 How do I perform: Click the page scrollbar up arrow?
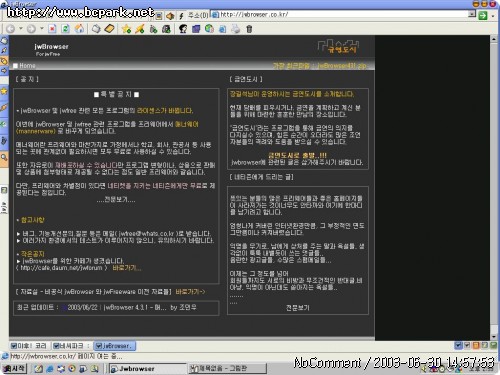[494, 39]
